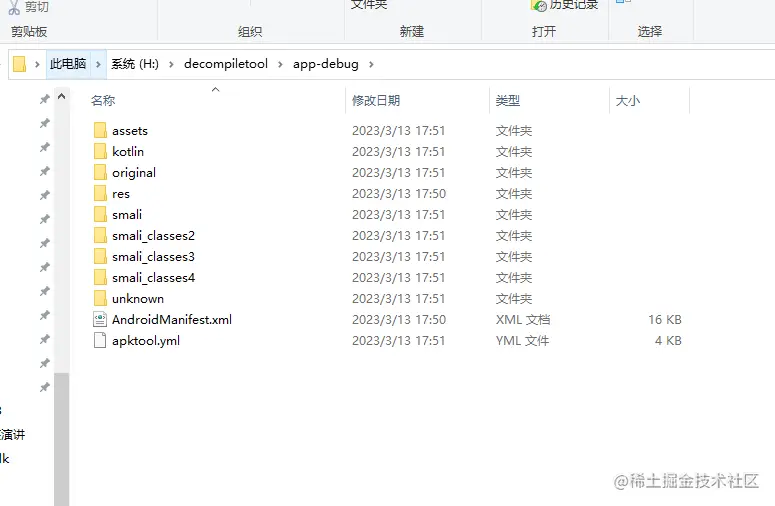This screenshot has height=506, width=775.
Task: Select the smali folder icon
Action: [100, 214]
